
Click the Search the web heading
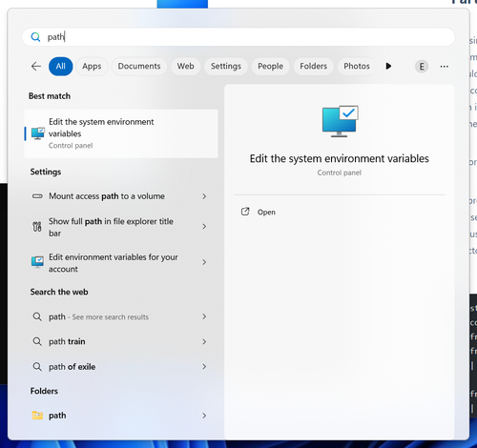(59, 292)
